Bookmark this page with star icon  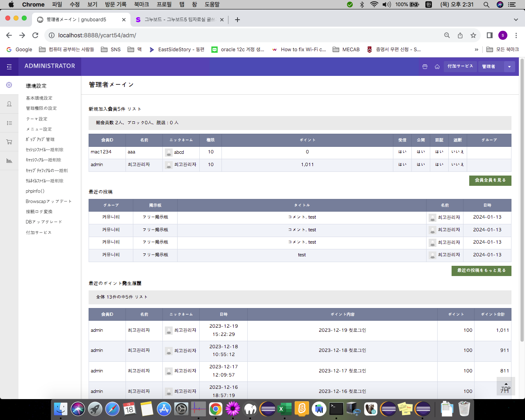pyautogui.click(x=473, y=35)
